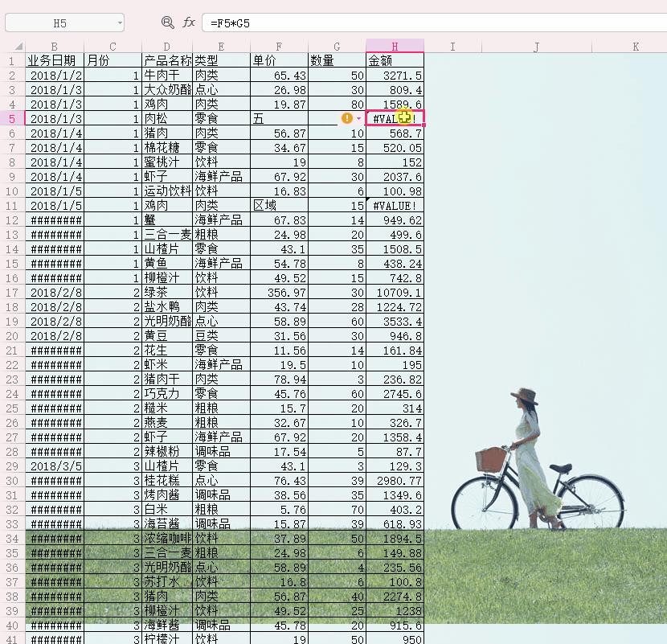Image resolution: width=667 pixels, height=644 pixels.
Task: Select the 蜜桃汁 product cell
Action: 167,162
